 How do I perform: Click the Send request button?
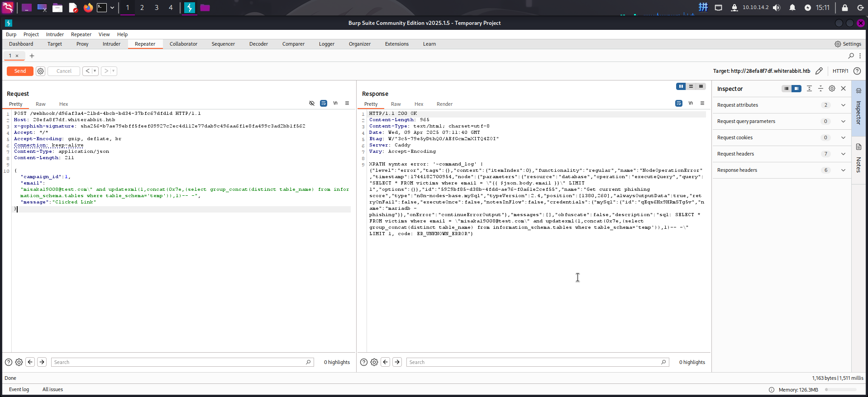coord(20,71)
